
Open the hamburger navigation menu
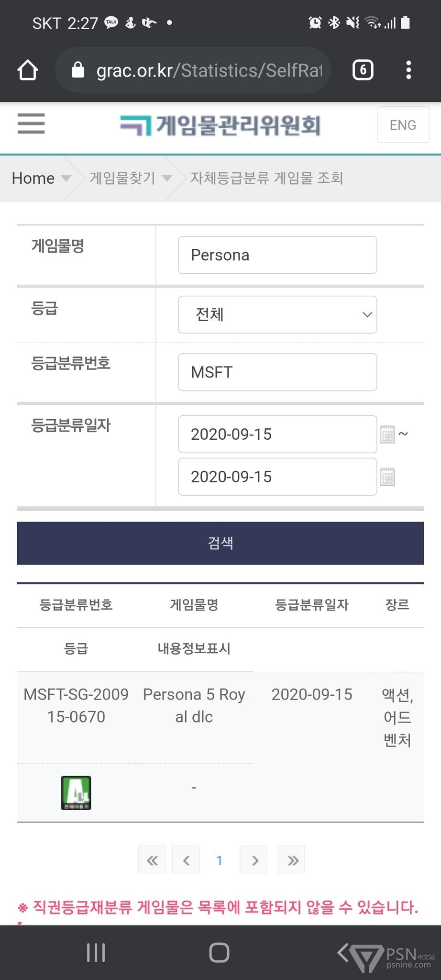pos(31,123)
